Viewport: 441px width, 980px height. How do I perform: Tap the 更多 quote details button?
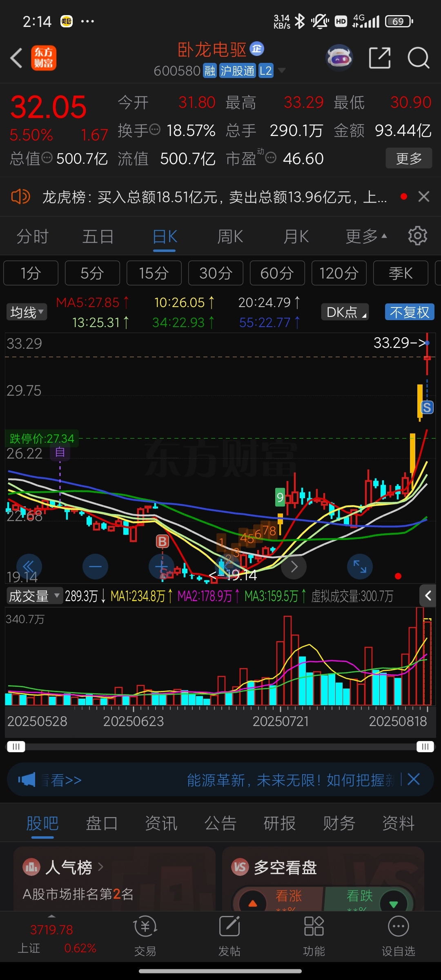[409, 158]
